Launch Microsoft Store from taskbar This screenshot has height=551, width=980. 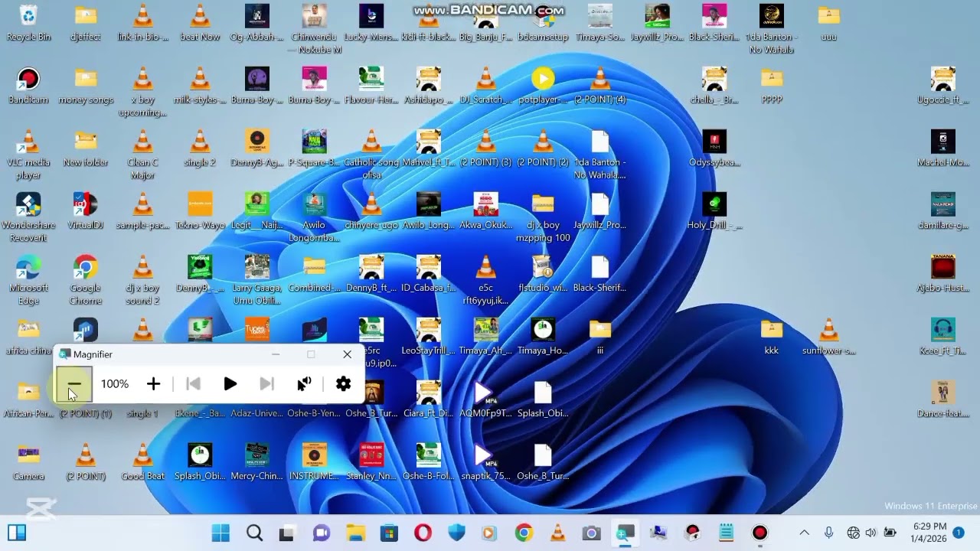389,533
